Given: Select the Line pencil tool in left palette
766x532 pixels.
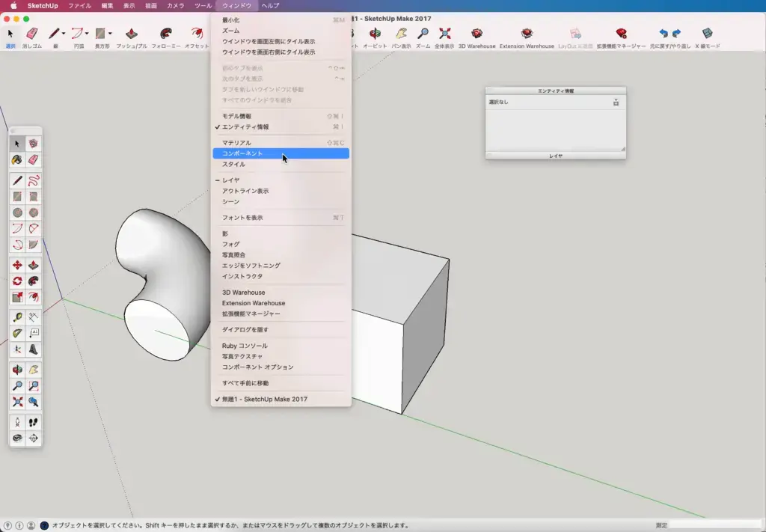Looking at the screenshot, I should pyautogui.click(x=17, y=181).
